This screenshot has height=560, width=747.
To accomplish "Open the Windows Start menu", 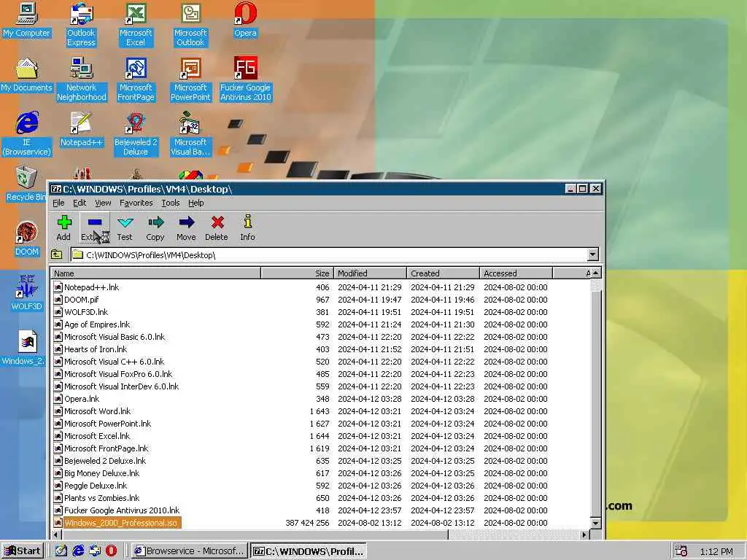I will pyautogui.click(x=23, y=551).
